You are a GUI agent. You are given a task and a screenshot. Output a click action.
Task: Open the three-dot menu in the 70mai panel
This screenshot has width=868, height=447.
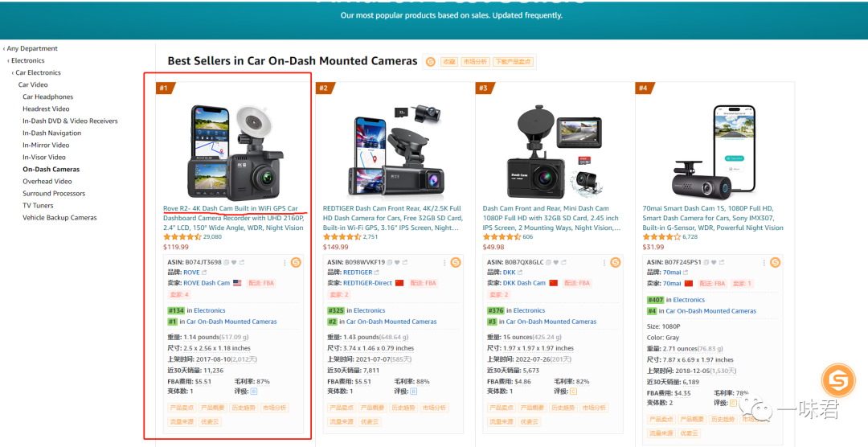coord(764,263)
